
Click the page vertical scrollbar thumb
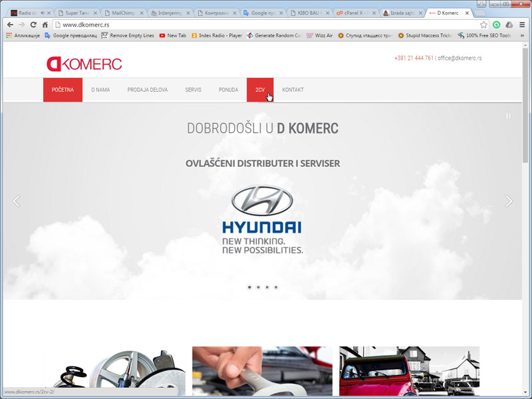[x=525, y=106]
